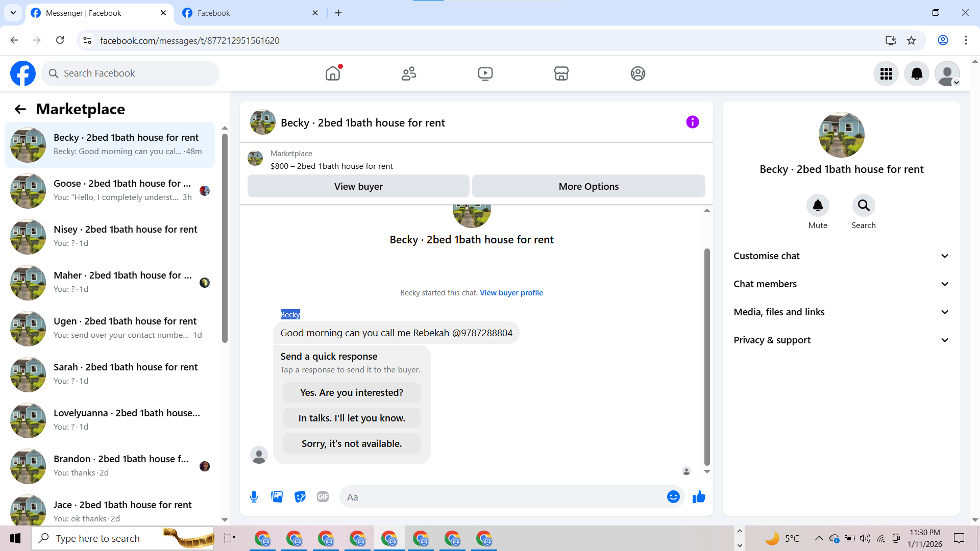Viewport: 980px width, 551px height.
Task: Send a thumbs-up like
Action: click(699, 497)
